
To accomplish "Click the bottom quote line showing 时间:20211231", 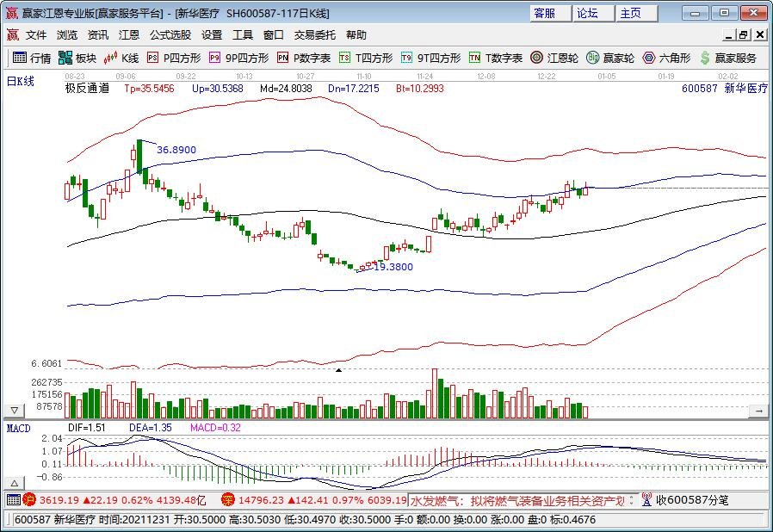I will [x=306, y=520].
